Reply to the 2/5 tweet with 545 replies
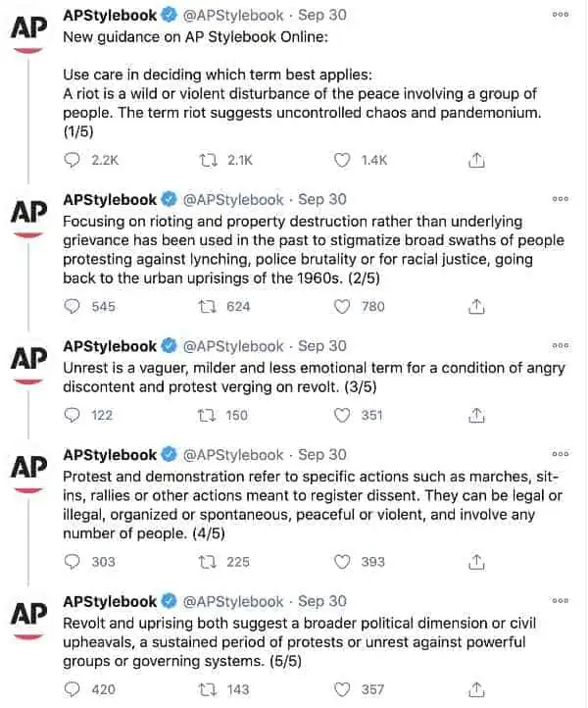Viewport: 588px width, 708px height. (x=73, y=307)
